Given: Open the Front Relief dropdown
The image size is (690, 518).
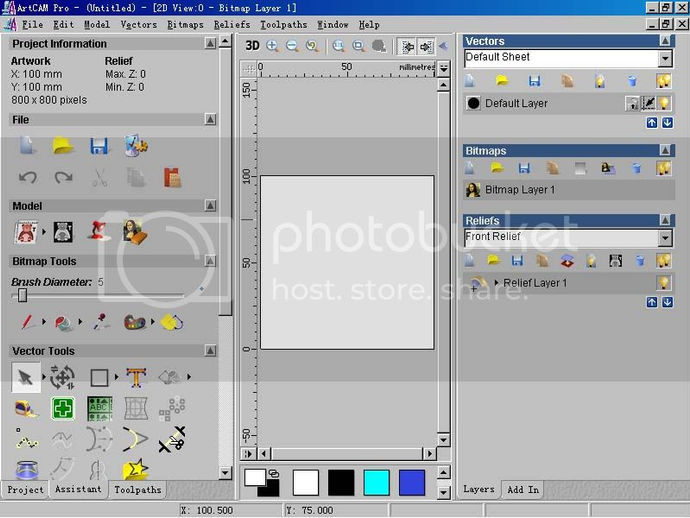Looking at the screenshot, I should point(665,238).
